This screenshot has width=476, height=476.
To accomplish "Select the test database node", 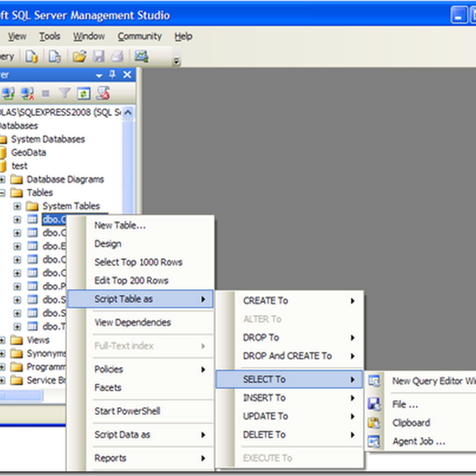I will click(x=20, y=166).
